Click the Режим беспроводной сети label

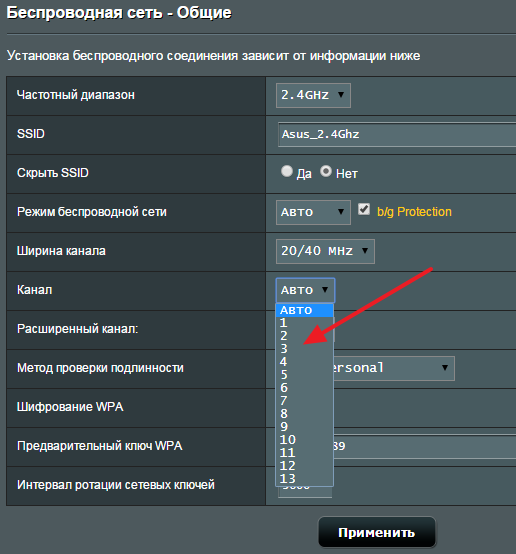(x=92, y=212)
